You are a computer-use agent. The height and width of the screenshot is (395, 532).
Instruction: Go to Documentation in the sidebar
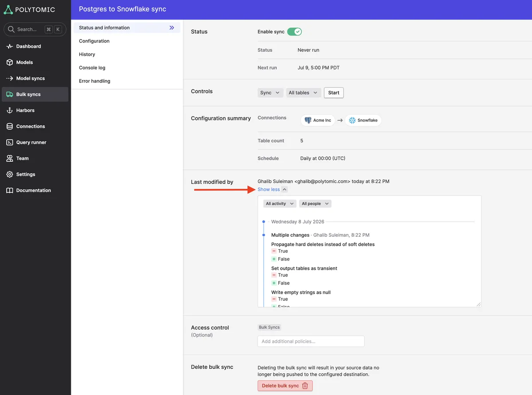35,190
